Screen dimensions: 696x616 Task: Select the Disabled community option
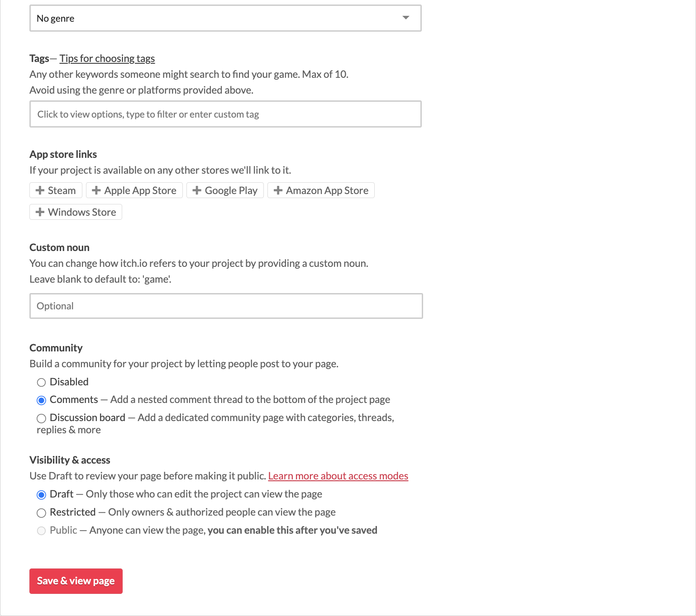pyautogui.click(x=41, y=383)
